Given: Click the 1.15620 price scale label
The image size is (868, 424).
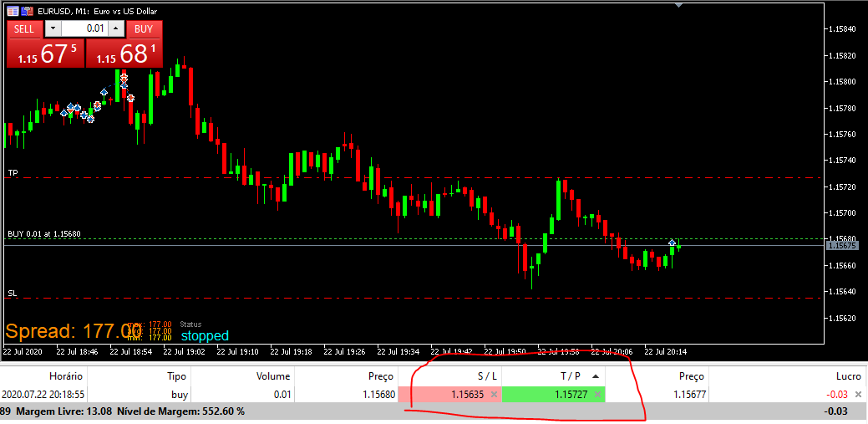Looking at the screenshot, I should click(x=844, y=318).
